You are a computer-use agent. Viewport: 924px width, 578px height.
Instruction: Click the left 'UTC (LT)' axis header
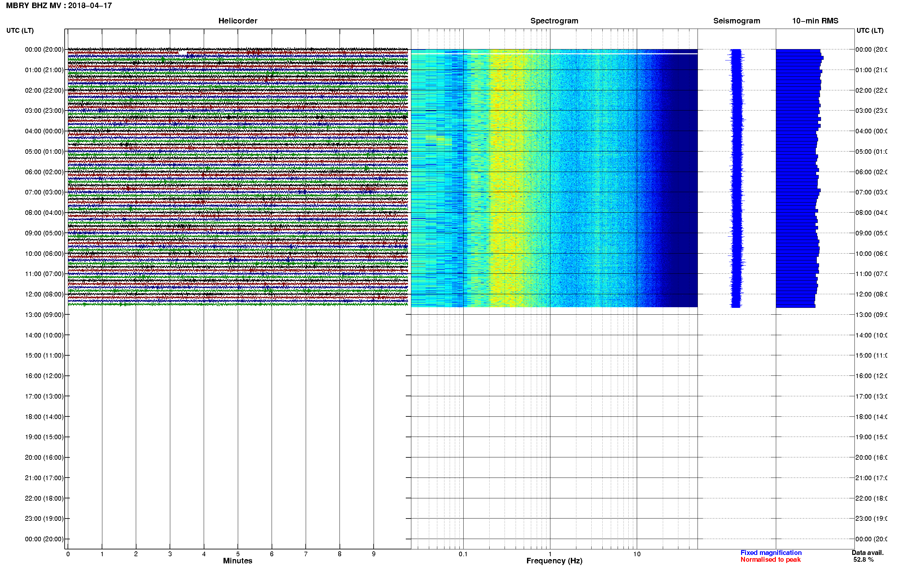[x=20, y=31]
